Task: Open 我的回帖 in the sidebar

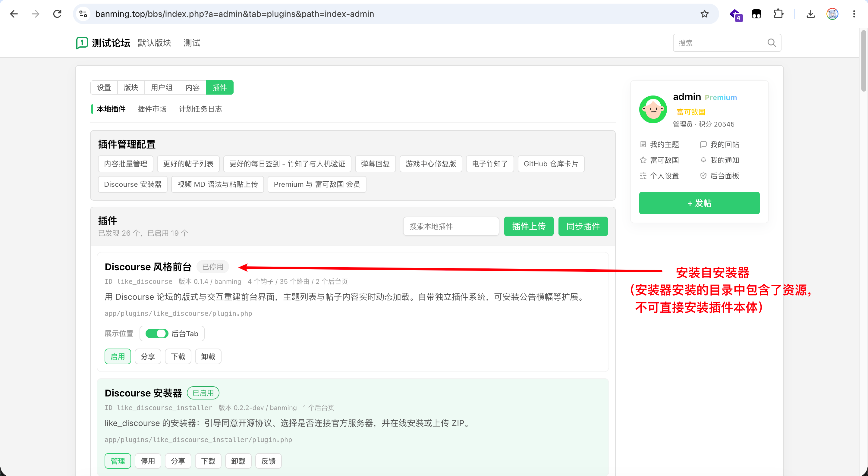Action: click(x=719, y=145)
